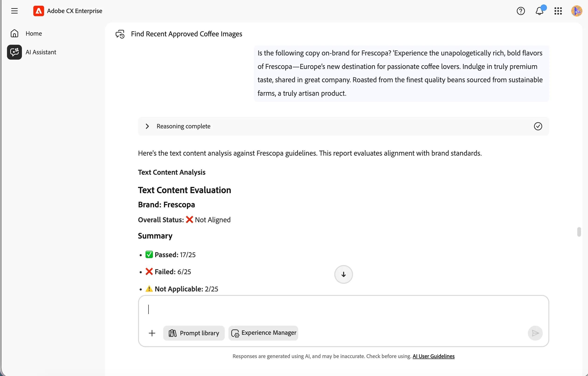Click the Text Content Analysis label
The height and width of the screenshot is (376, 588).
(x=172, y=172)
